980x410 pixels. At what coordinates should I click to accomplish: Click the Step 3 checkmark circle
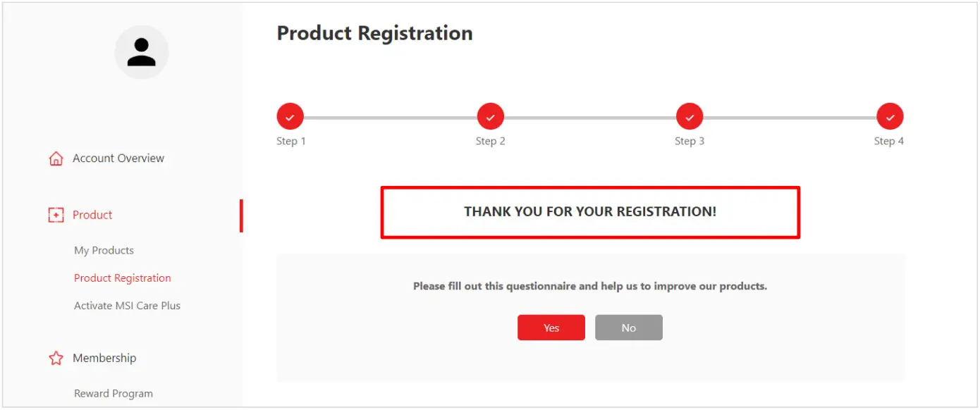[x=690, y=117]
